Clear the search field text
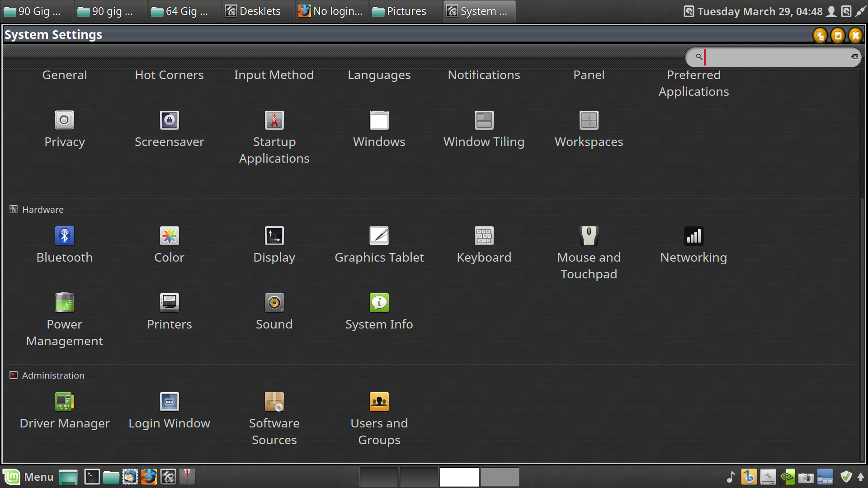Image resolution: width=868 pixels, height=488 pixels. point(854,57)
